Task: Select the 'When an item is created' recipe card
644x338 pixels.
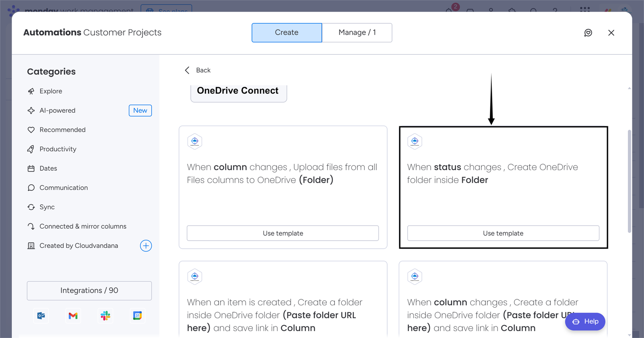Action: click(283, 299)
